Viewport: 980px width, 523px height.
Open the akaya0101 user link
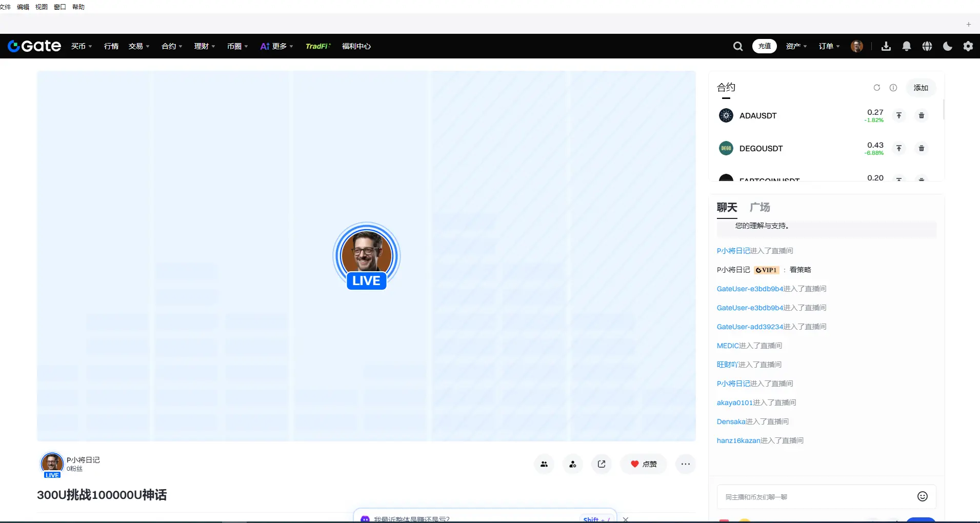(x=735, y=403)
